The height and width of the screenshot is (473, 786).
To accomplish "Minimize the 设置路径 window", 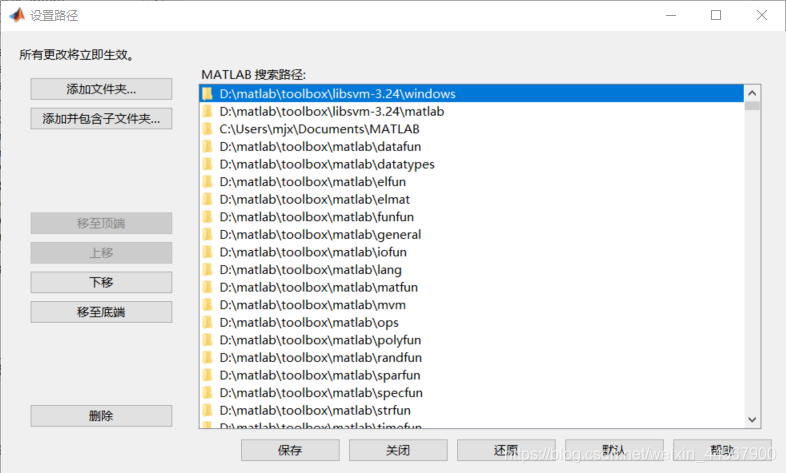I will [671, 16].
